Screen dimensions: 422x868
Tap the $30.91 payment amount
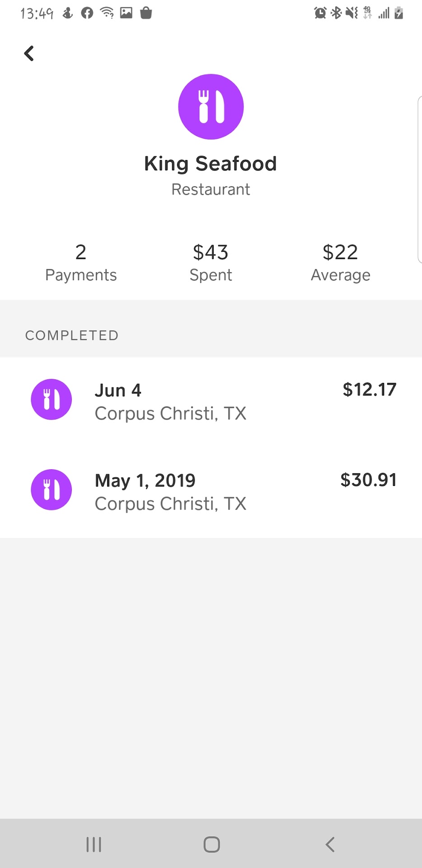click(x=368, y=480)
